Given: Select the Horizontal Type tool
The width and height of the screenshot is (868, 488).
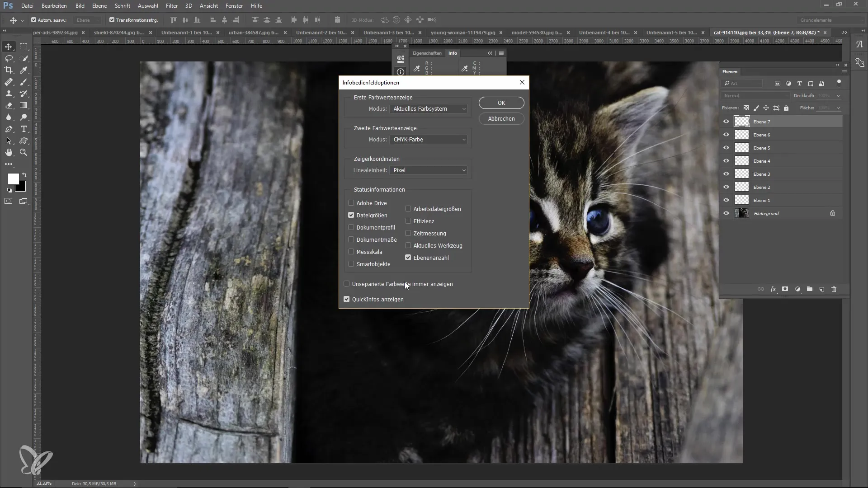Looking at the screenshot, I should [24, 129].
